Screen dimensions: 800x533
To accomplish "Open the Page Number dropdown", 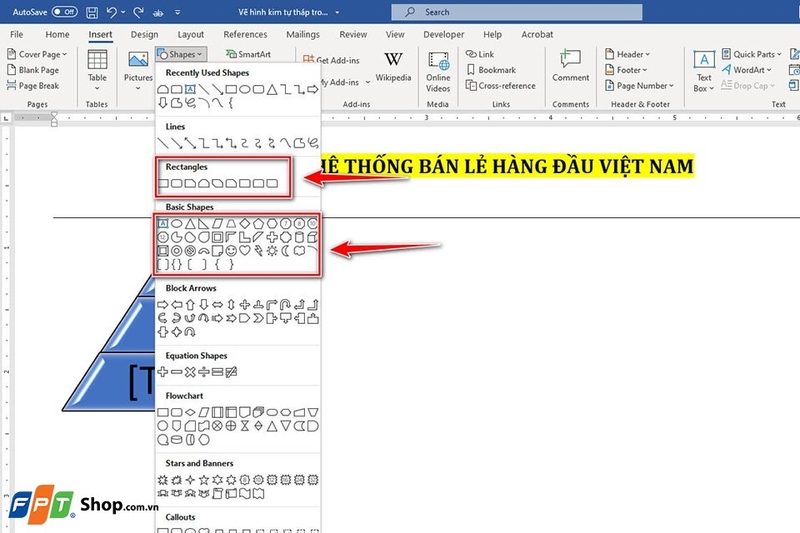I will 639,86.
